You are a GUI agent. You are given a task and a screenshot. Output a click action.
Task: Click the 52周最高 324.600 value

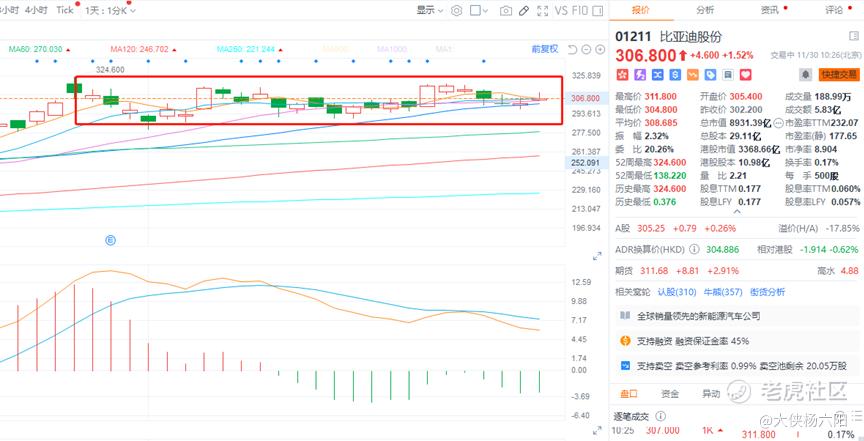click(x=669, y=162)
